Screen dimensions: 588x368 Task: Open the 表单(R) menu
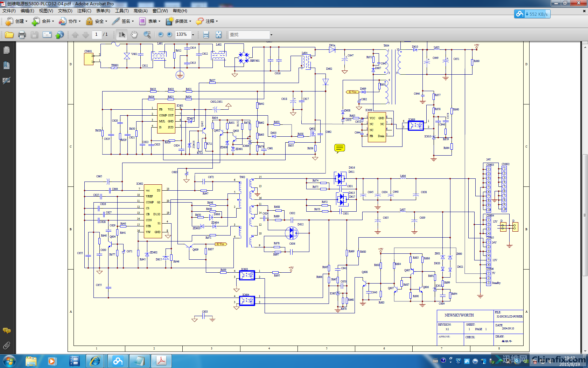pos(103,11)
